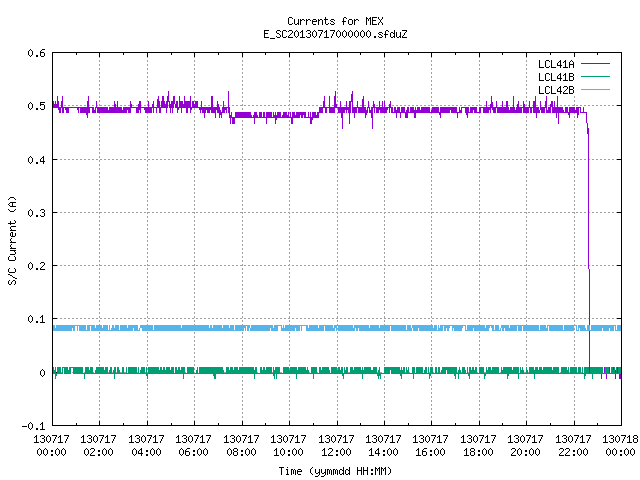
Task: Click the 130717 10:00 x-axis tick label
Action: 289,446
